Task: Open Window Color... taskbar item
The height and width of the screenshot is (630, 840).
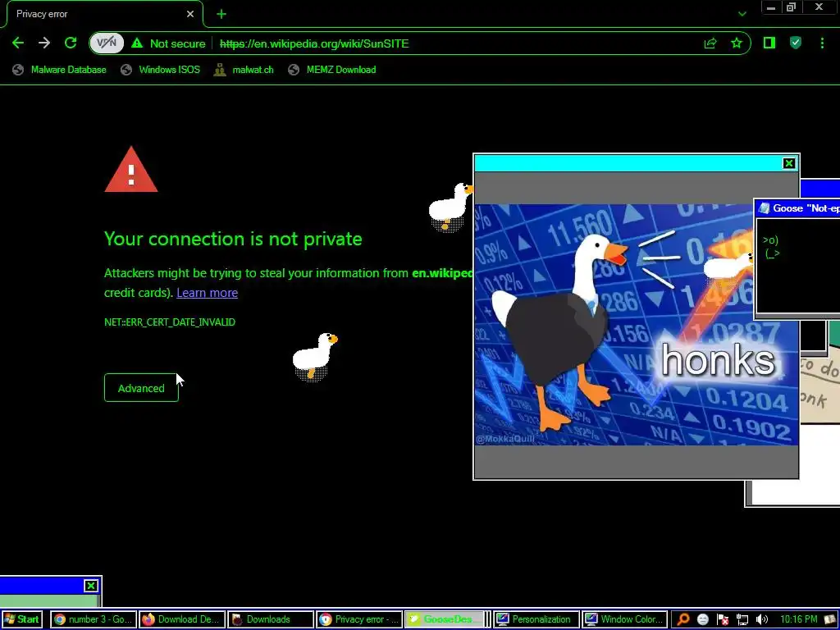Action: click(624, 619)
